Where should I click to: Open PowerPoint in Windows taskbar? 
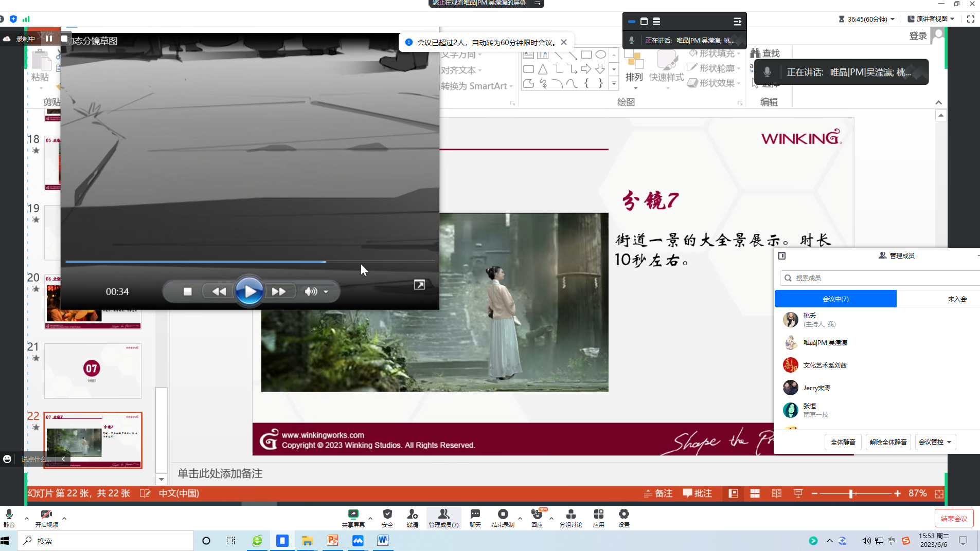pos(333,541)
